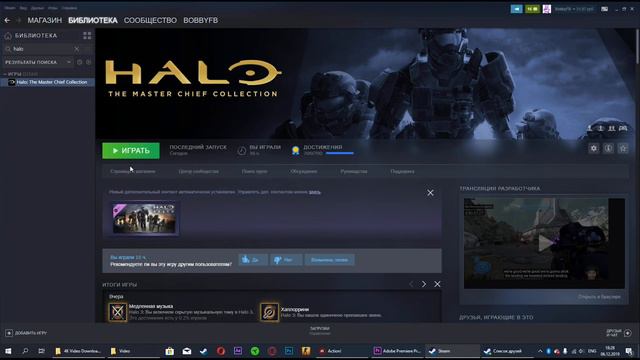Expand the РЕЗУЛЬТАТЫ ПОИСКА dropdown
Screen dimensions: 640x360
coord(38,62)
